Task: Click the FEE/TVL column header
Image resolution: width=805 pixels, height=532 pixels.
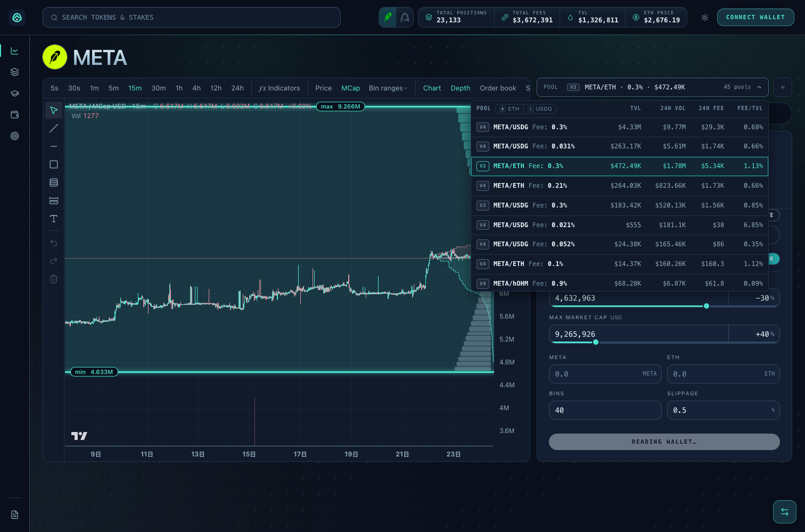Action: coord(750,109)
